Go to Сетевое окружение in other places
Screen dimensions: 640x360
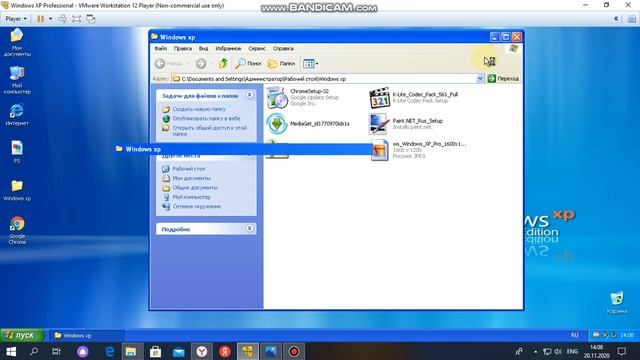[x=196, y=206]
